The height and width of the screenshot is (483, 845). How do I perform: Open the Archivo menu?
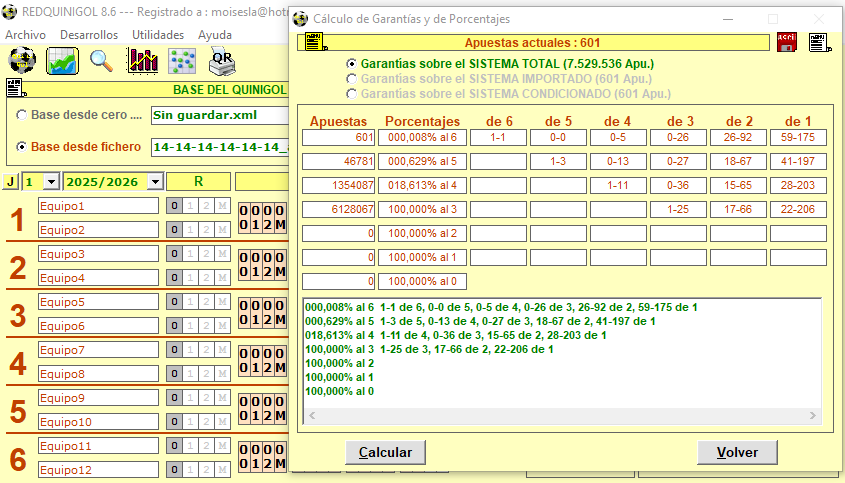tap(25, 35)
